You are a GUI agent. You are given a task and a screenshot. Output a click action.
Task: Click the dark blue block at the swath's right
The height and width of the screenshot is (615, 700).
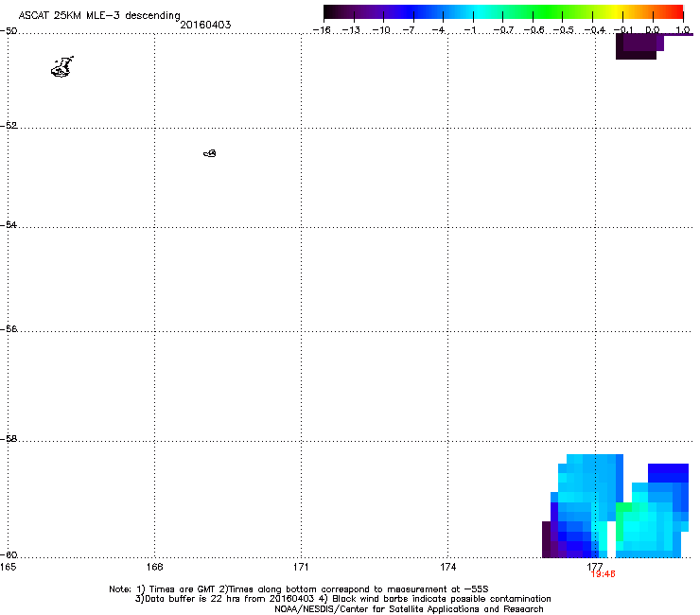(x=668, y=473)
